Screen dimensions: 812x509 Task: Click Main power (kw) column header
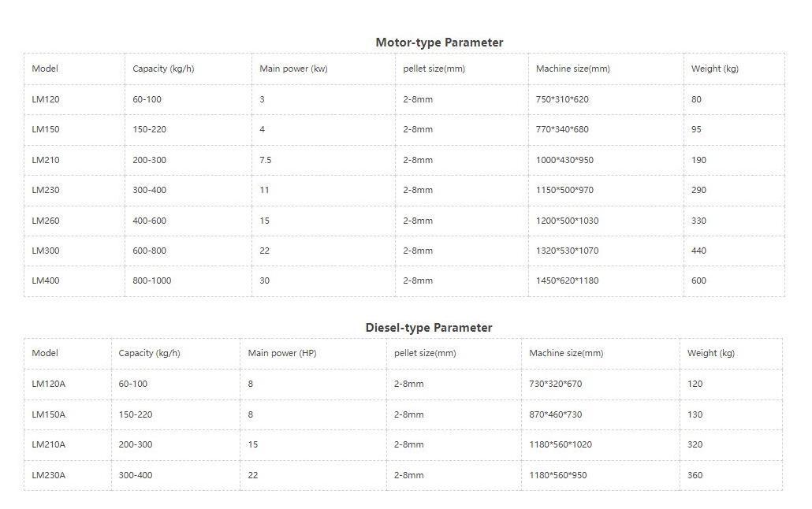323,69
